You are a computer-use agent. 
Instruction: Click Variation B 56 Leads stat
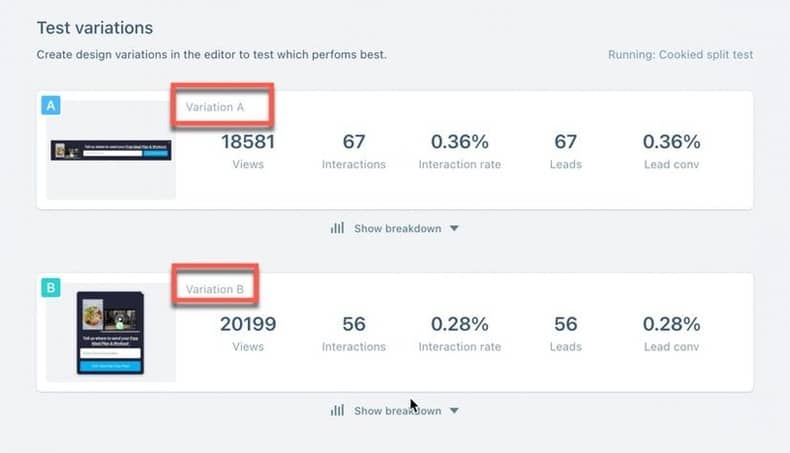point(565,333)
